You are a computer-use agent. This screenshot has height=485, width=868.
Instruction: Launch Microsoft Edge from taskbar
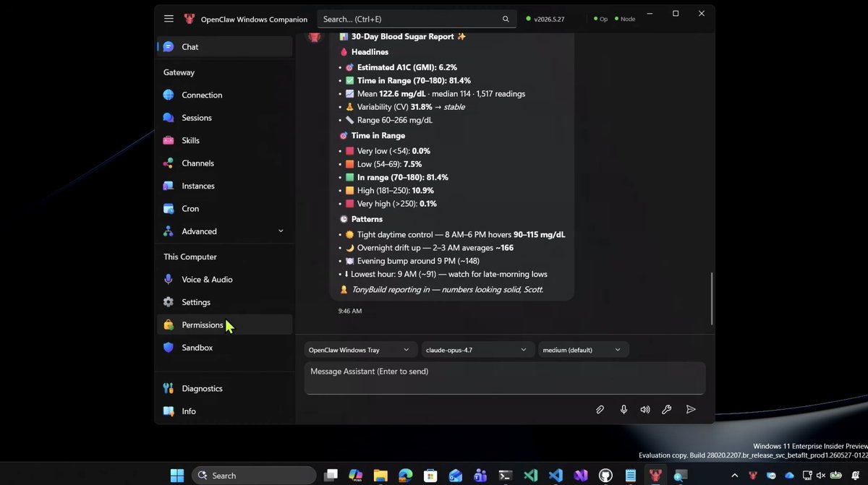[x=405, y=475]
